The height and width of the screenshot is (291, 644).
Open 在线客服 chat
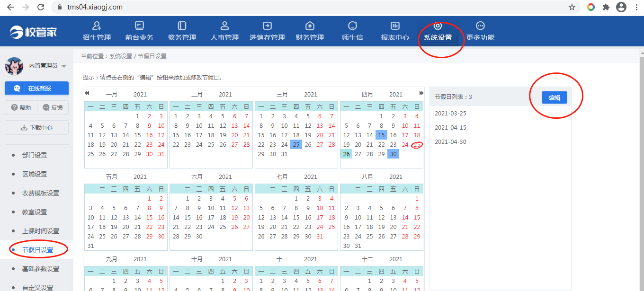[36, 88]
